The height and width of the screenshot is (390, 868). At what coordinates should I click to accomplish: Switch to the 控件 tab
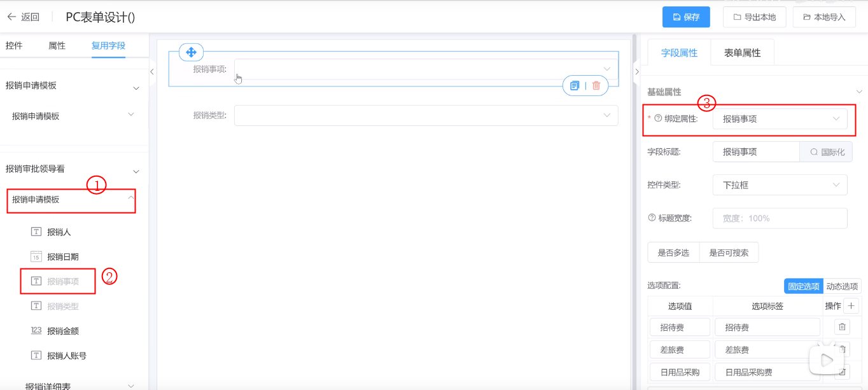click(x=14, y=46)
